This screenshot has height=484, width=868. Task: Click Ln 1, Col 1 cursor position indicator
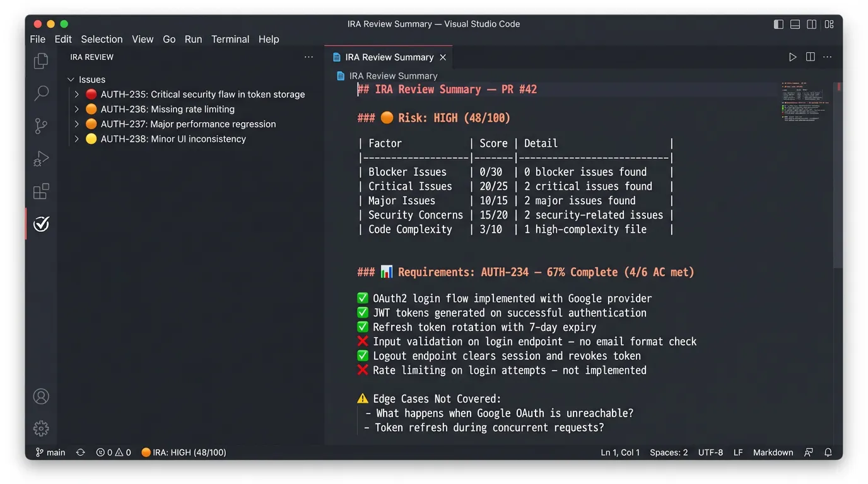[x=620, y=452]
